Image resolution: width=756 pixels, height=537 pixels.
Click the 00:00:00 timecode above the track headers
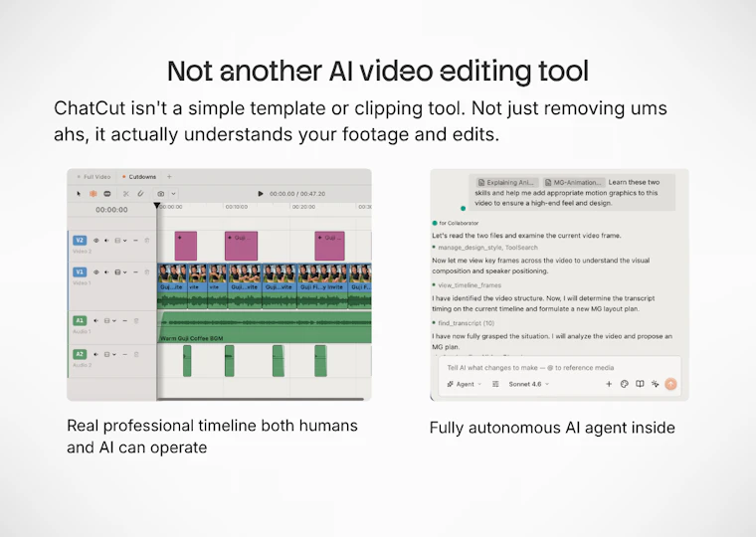111,210
